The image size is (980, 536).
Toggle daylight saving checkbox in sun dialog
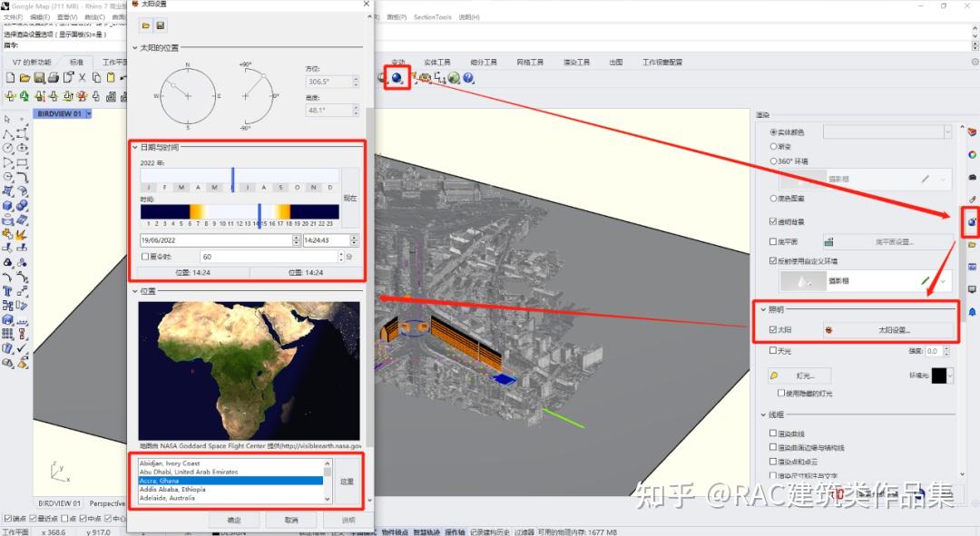coord(145,257)
